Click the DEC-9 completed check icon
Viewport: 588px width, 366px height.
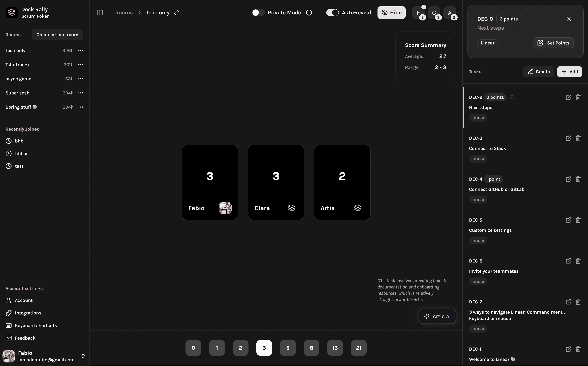pos(512,97)
